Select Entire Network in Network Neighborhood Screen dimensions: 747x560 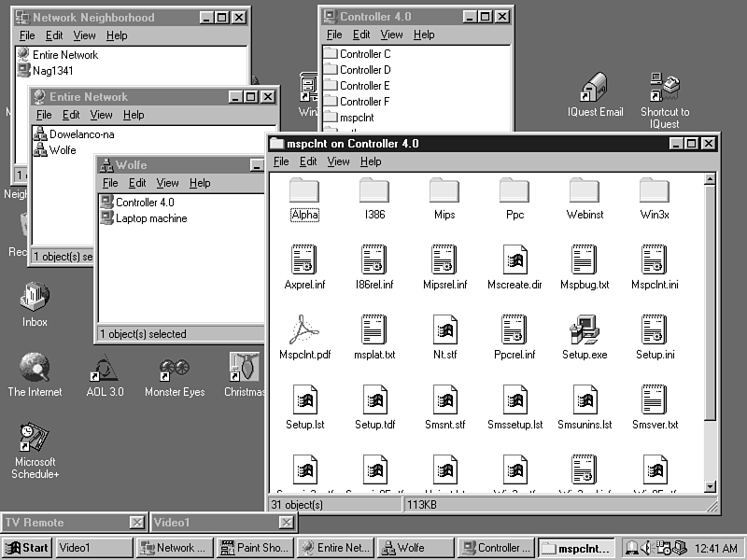[58, 55]
